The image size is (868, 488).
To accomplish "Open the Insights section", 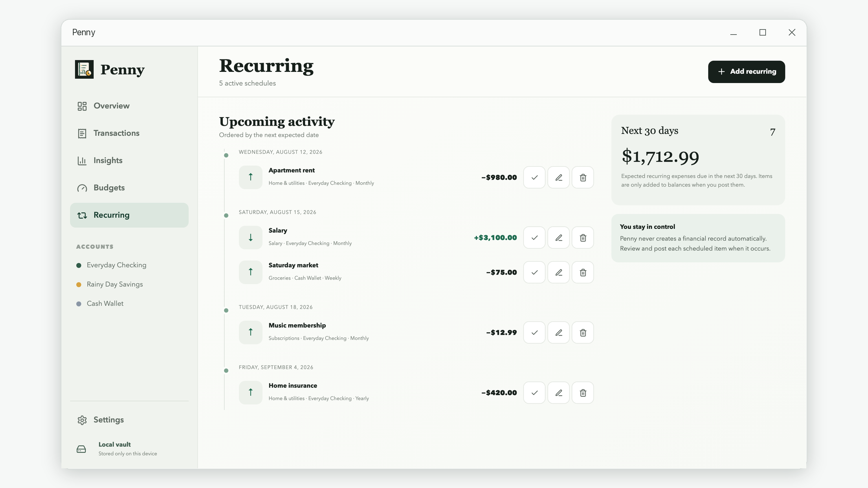I will (129, 160).
